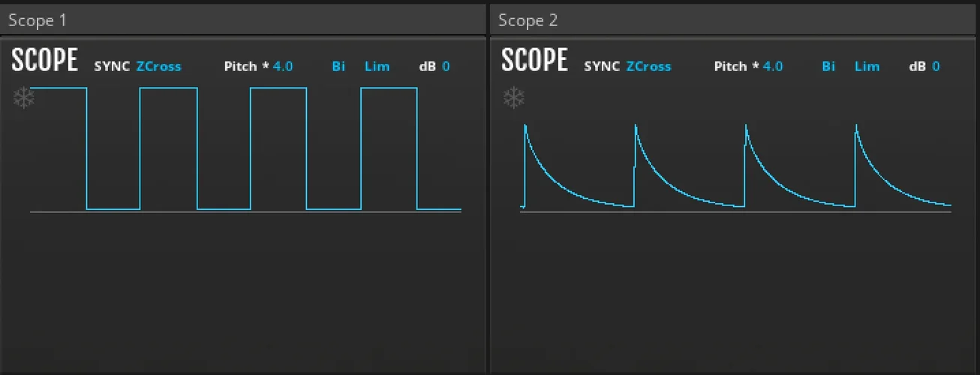Click the Pitch 4.0 value in Scope 1
The height and width of the screenshot is (375, 980).
[x=283, y=67]
